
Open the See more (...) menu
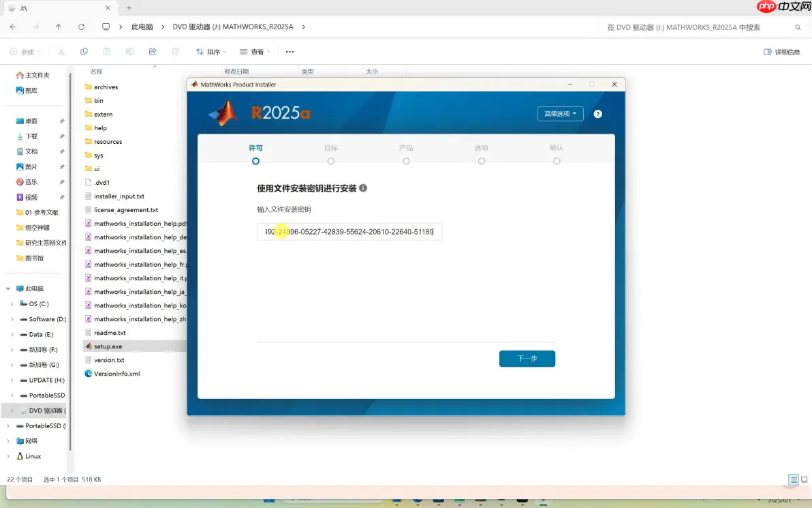(x=290, y=51)
